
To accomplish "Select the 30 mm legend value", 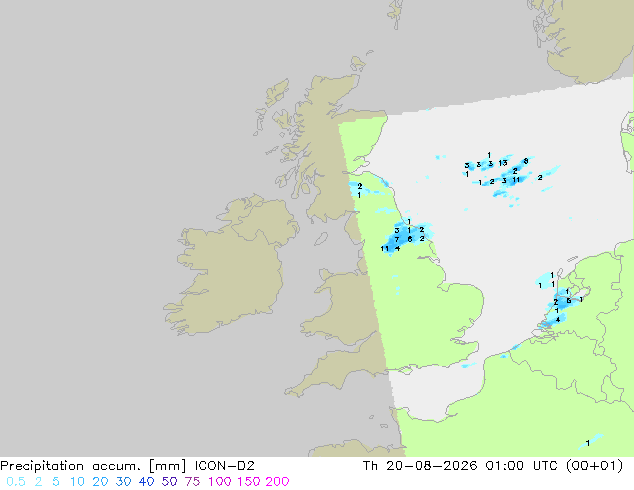I will point(123,482).
